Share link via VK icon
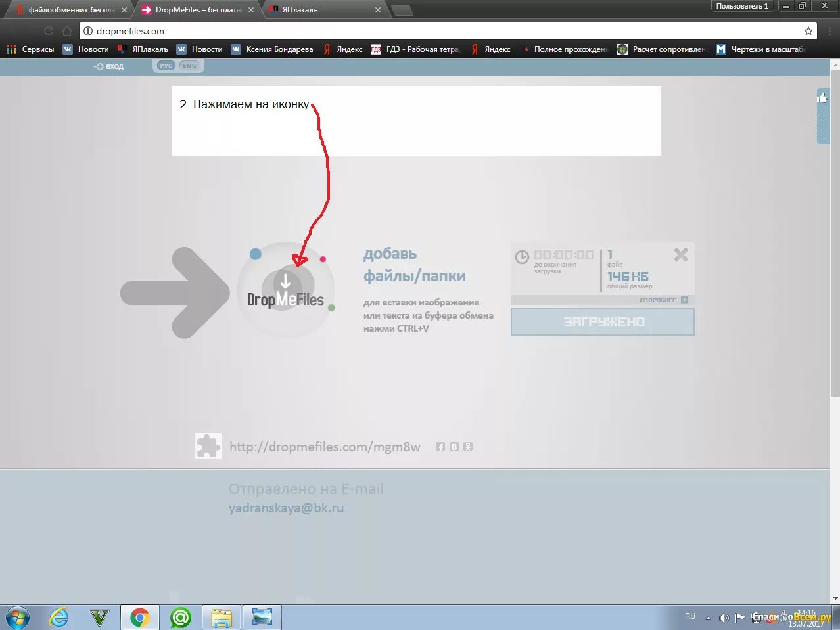Viewport: 840px width, 630px height. [454, 447]
